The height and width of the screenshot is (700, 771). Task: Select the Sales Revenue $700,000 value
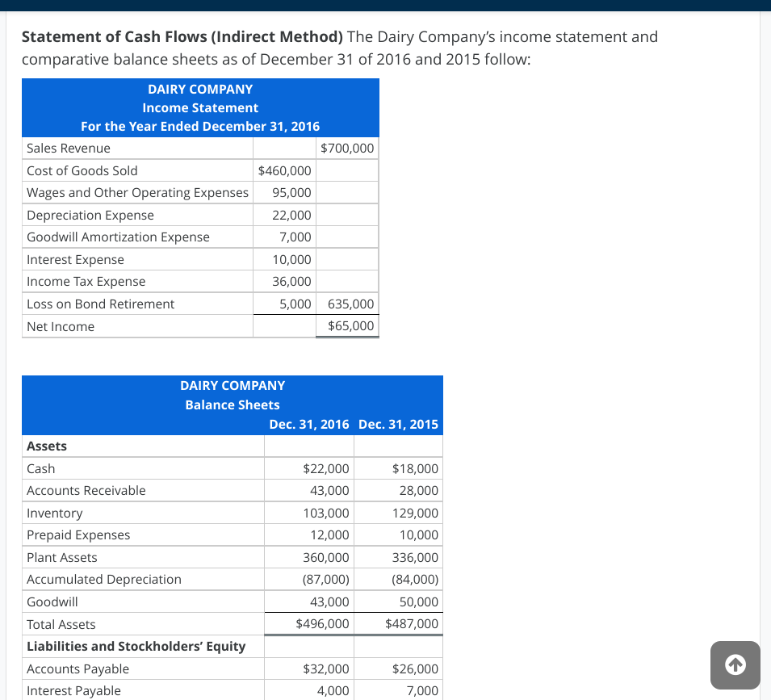pyautogui.click(x=347, y=148)
